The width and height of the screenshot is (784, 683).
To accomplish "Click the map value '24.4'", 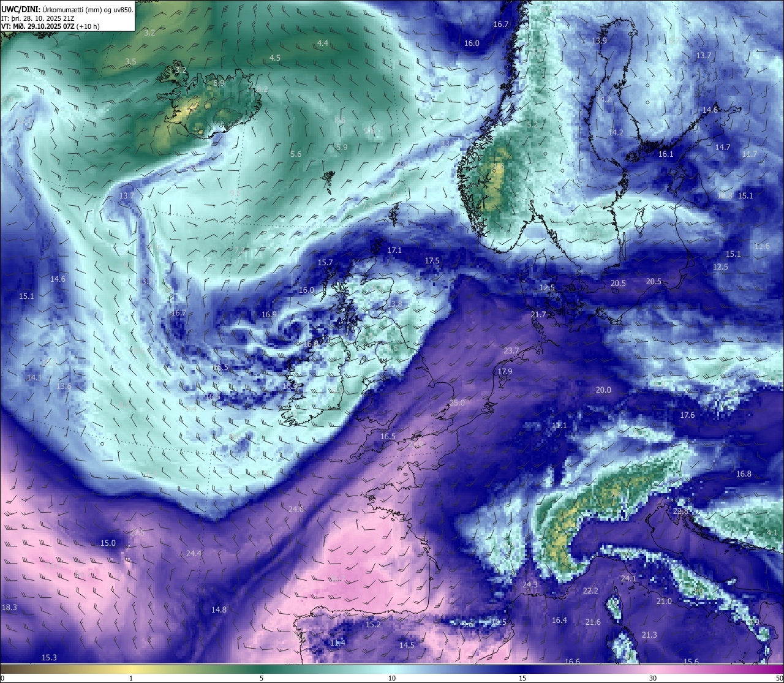I will click(x=194, y=554).
